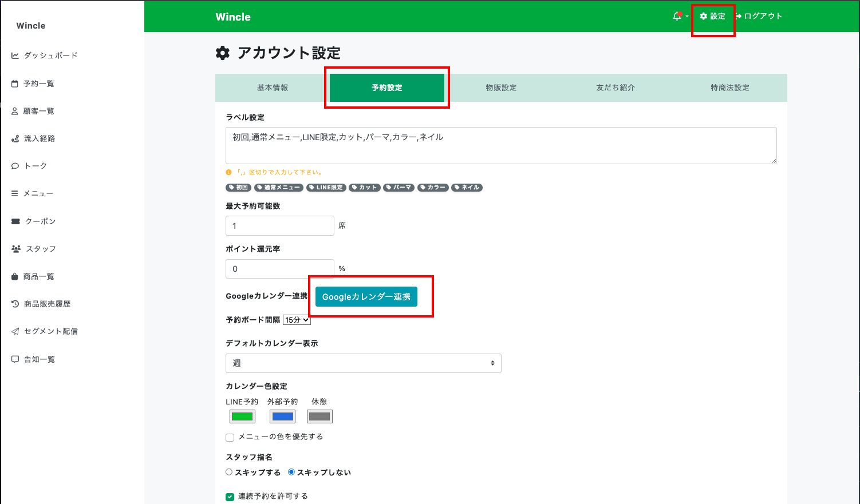Image resolution: width=860 pixels, height=504 pixels.
Task: Click the ポイント還元率 input field
Action: (279, 269)
